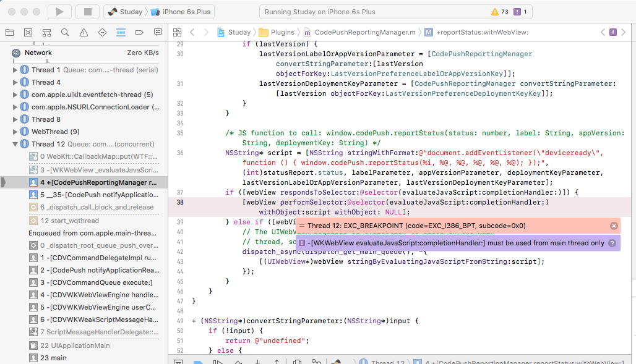Viewport: 636px width, 364px height.
Task: Click the Thread 12 EXC_BREAKPOINT banner text
Action: click(x=416, y=226)
